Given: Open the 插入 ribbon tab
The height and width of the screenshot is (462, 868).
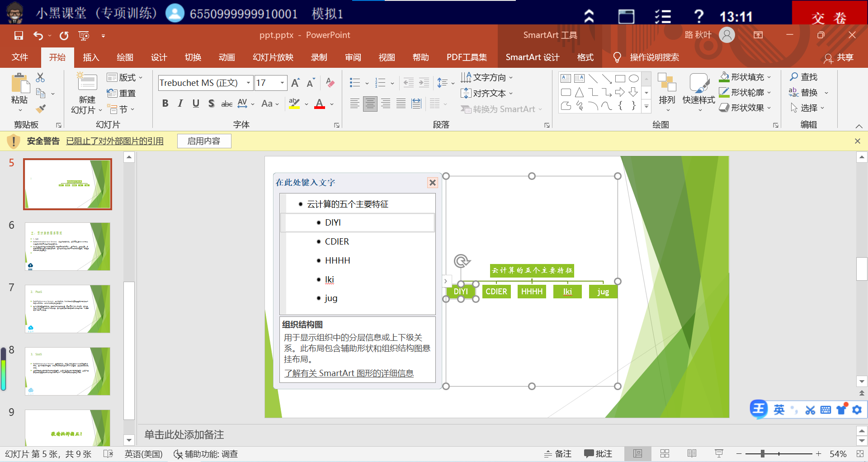Looking at the screenshot, I should pos(91,57).
